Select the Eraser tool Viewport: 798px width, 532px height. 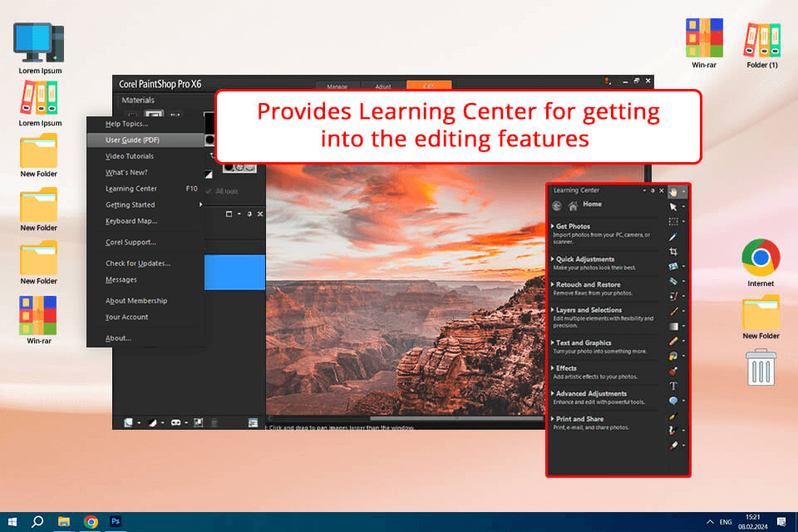click(672, 341)
